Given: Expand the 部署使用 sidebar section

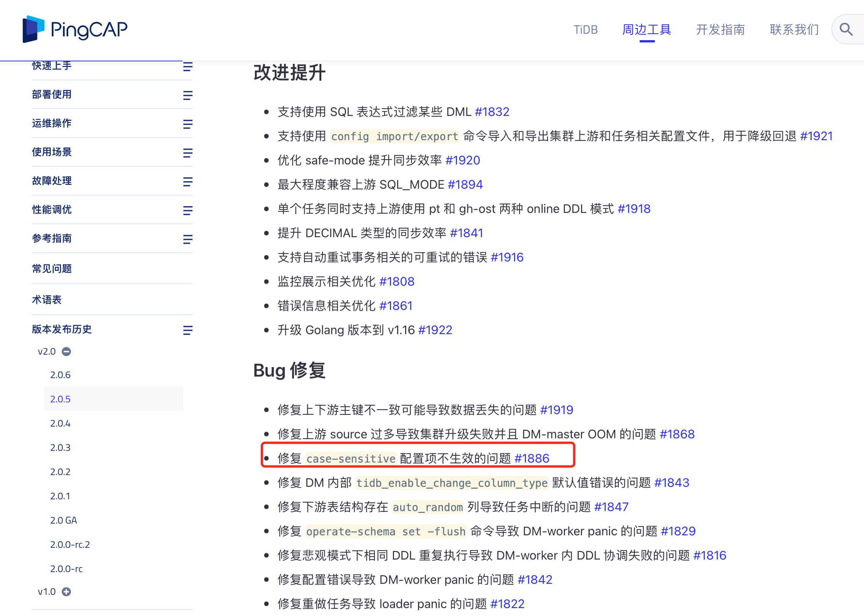Looking at the screenshot, I should 188,95.
